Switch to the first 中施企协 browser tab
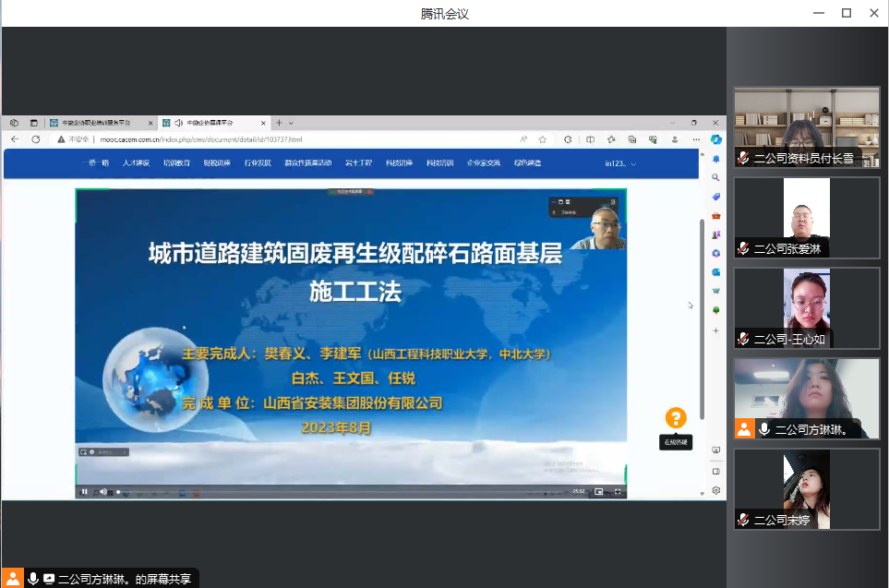Screen dimensions: 889x588 pyautogui.click(x=90, y=122)
